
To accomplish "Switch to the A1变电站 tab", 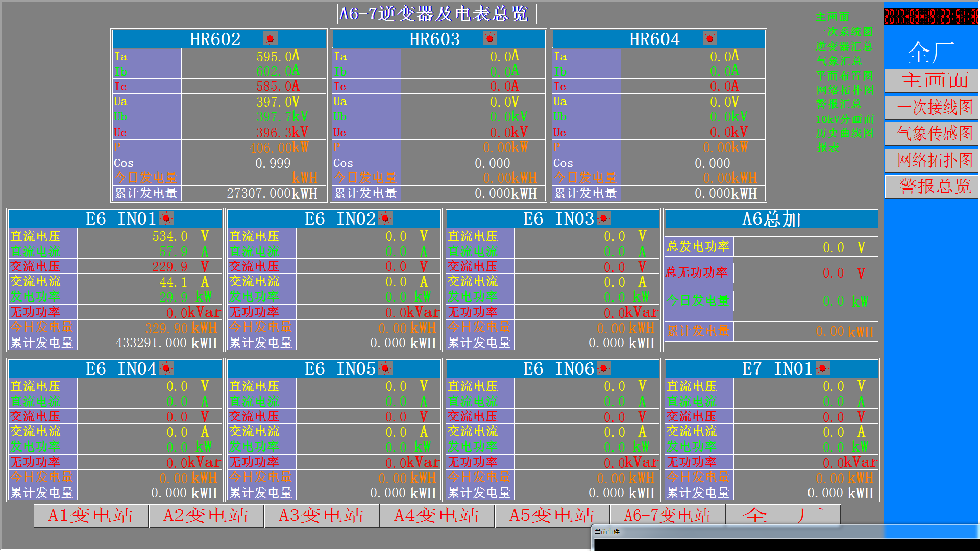I will pyautogui.click(x=91, y=516).
